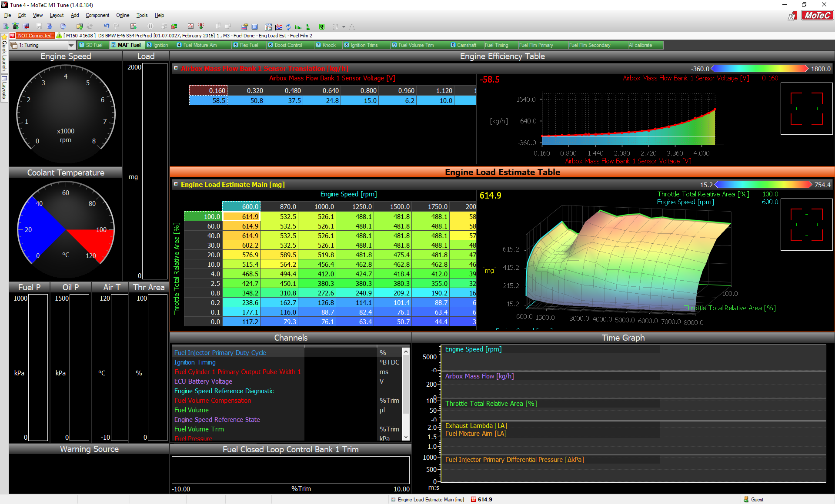Select the -58.5 translation value cell

tap(208, 100)
